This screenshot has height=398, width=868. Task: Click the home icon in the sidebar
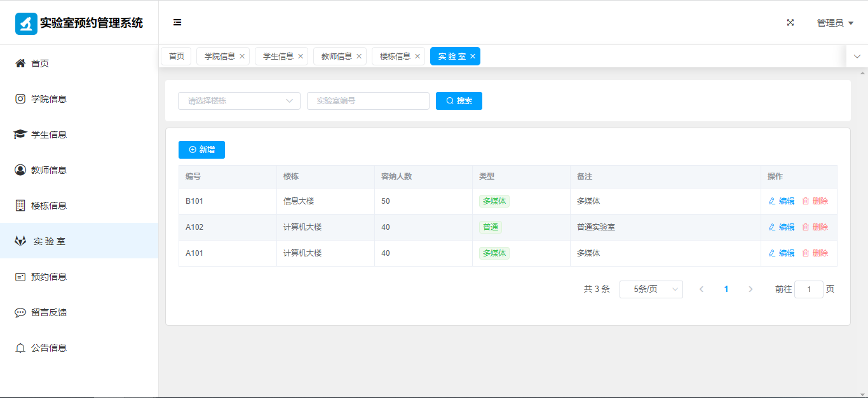20,63
